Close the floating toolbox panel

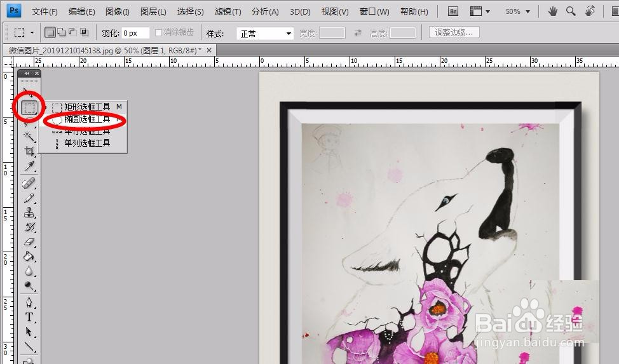[37, 73]
